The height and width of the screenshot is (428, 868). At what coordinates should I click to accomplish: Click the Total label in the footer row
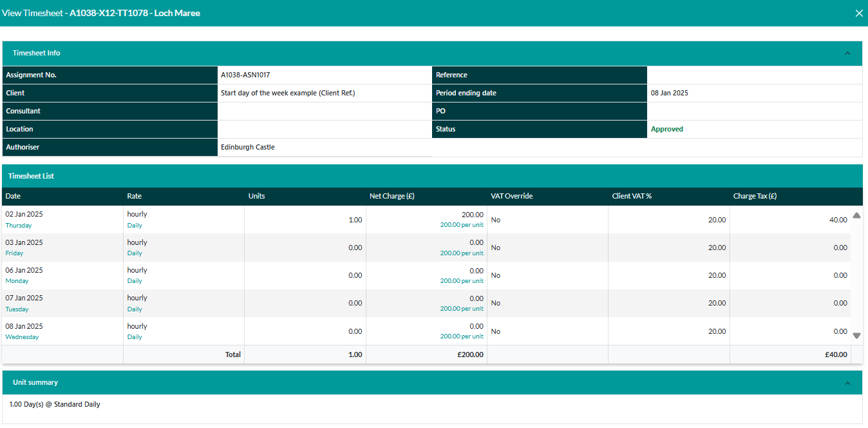[x=232, y=355]
